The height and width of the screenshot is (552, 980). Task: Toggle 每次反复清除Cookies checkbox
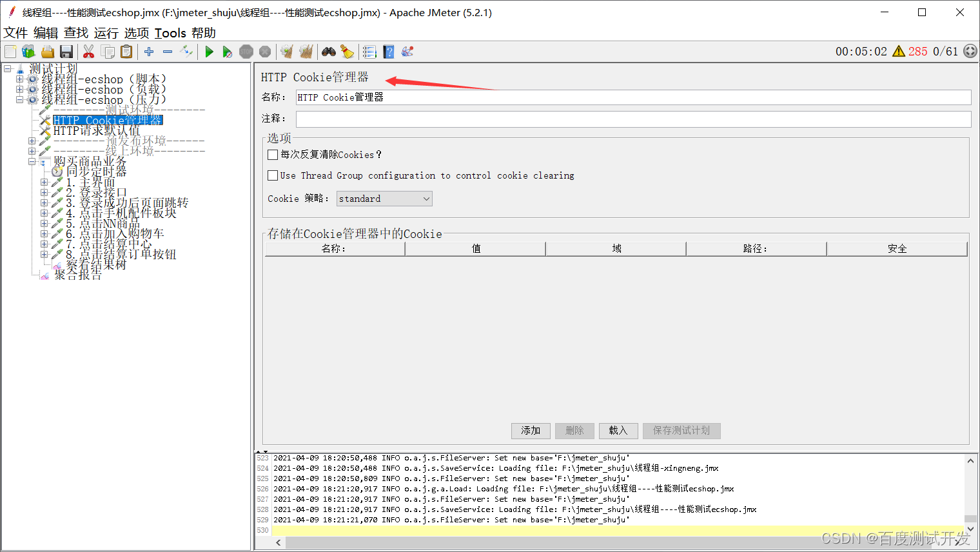pos(273,155)
